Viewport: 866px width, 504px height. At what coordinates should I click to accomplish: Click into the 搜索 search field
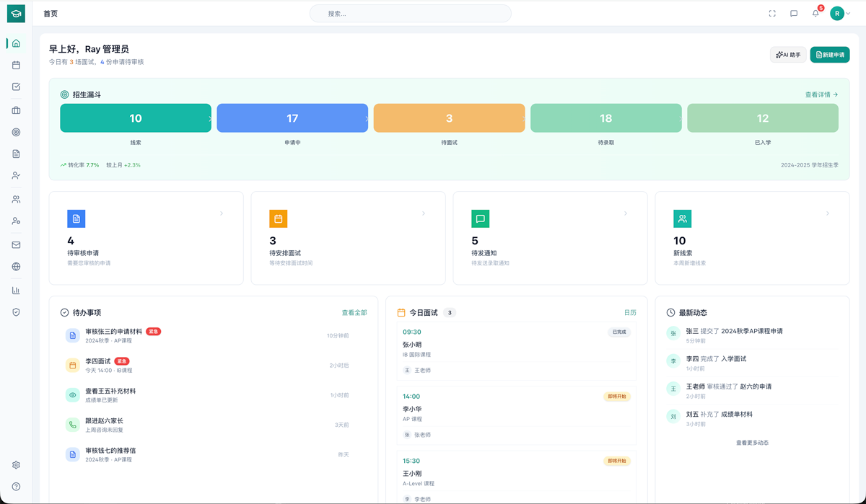click(410, 14)
